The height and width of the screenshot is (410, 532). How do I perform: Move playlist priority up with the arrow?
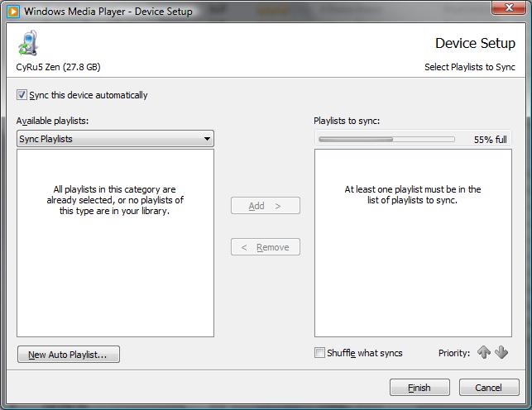coord(484,352)
